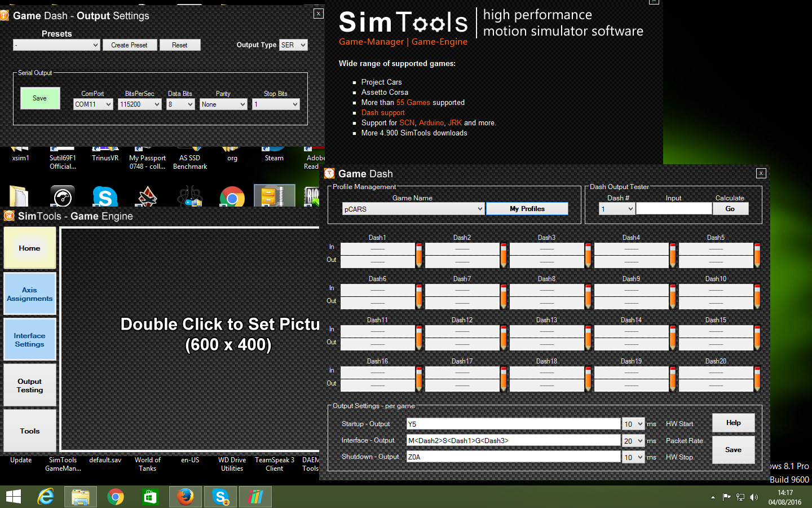Open the volume control in system tray

(754, 497)
